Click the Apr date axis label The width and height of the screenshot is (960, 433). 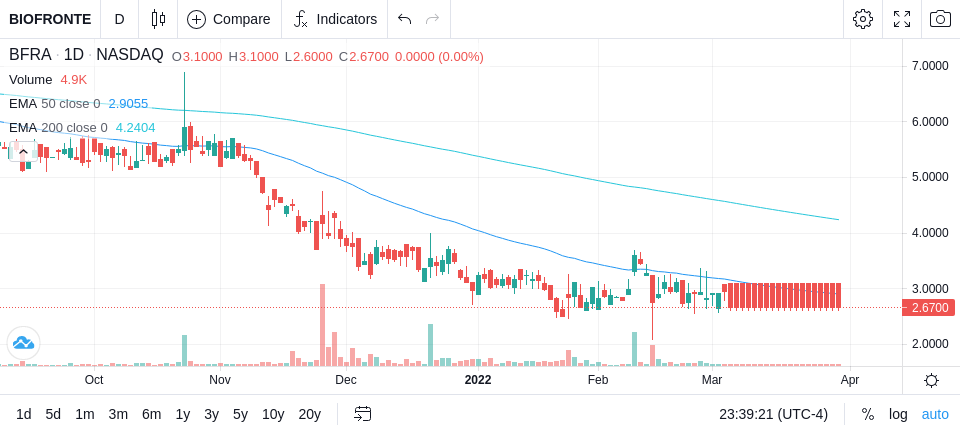[850, 380]
